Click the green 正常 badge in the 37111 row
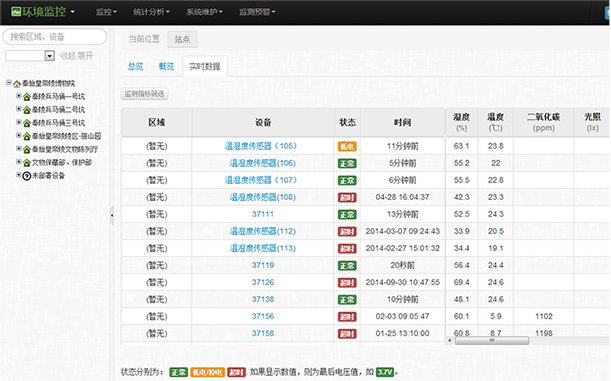Screen dimensions: 611x381 [x=347, y=215]
